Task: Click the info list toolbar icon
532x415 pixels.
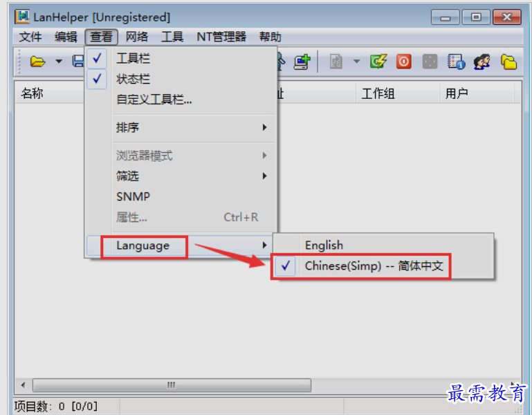Action: pos(456,62)
